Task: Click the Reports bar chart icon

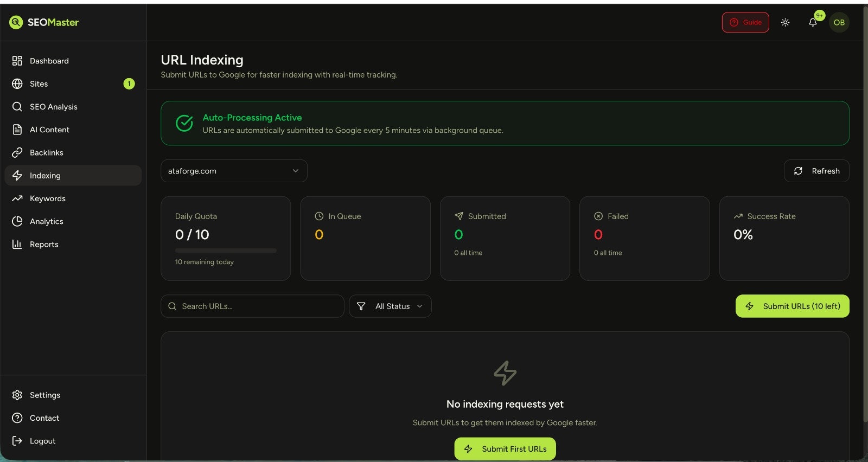Action: 17,244
